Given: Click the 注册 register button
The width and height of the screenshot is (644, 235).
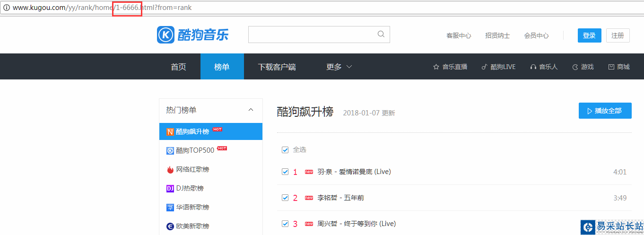Looking at the screenshot, I should pyautogui.click(x=618, y=35).
